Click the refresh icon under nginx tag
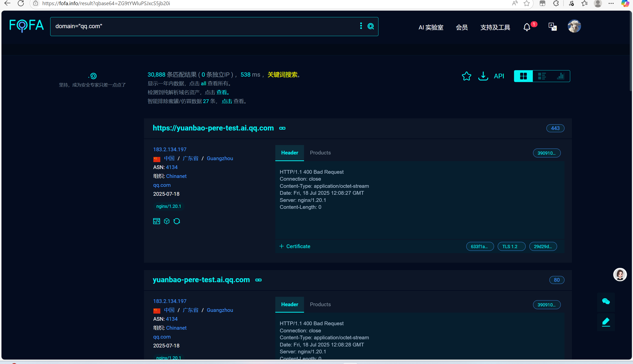The height and width of the screenshot is (364, 633). (x=177, y=221)
